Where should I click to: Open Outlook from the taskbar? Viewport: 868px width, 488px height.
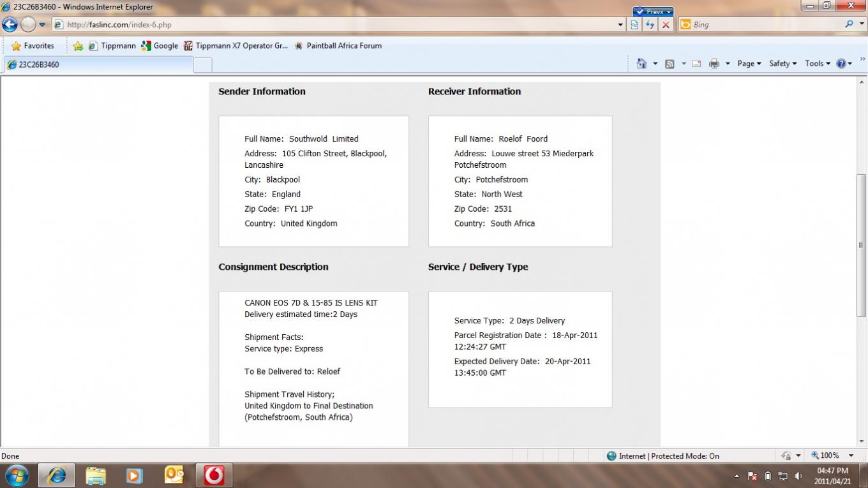pyautogui.click(x=174, y=476)
